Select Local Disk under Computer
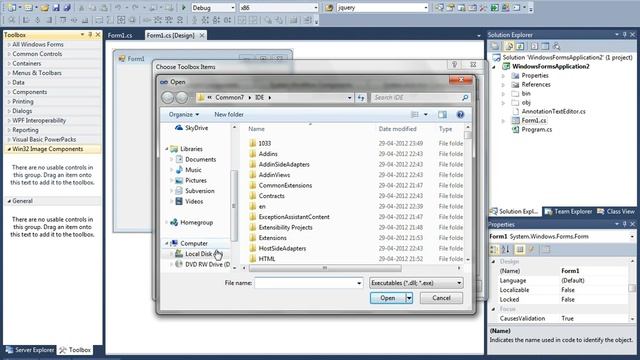Viewport: 640px width, 360px height. (x=199, y=254)
